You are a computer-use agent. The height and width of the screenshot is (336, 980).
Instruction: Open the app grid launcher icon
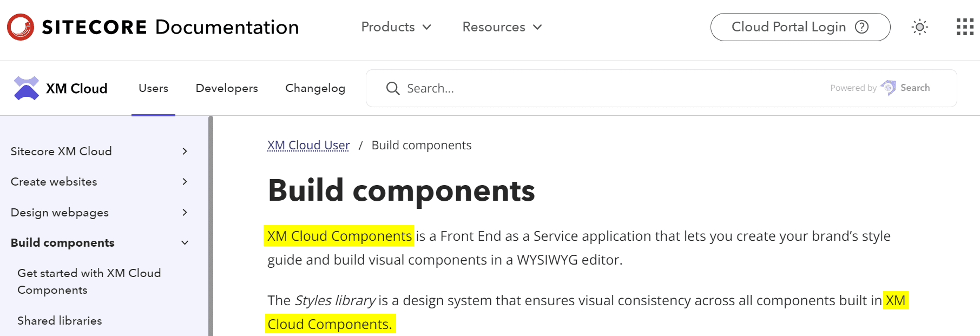[964, 27]
